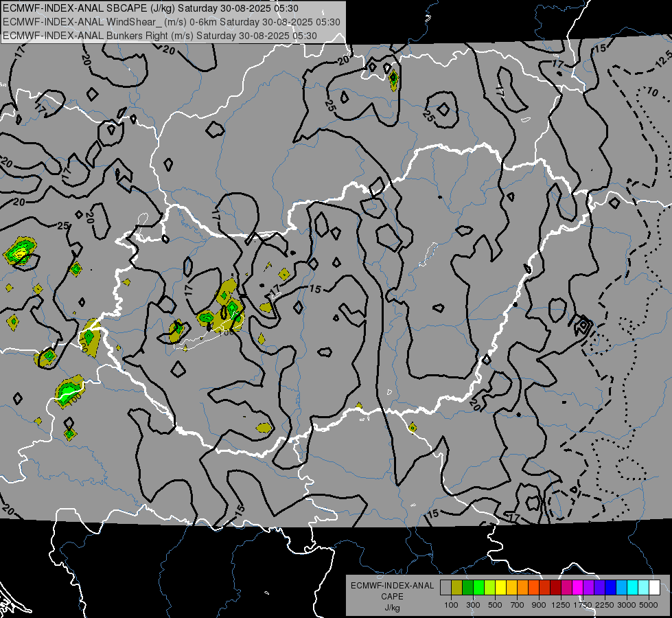Click the 300 tick label in legend
This screenshot has width=672, height=618.
pos(473,605)
